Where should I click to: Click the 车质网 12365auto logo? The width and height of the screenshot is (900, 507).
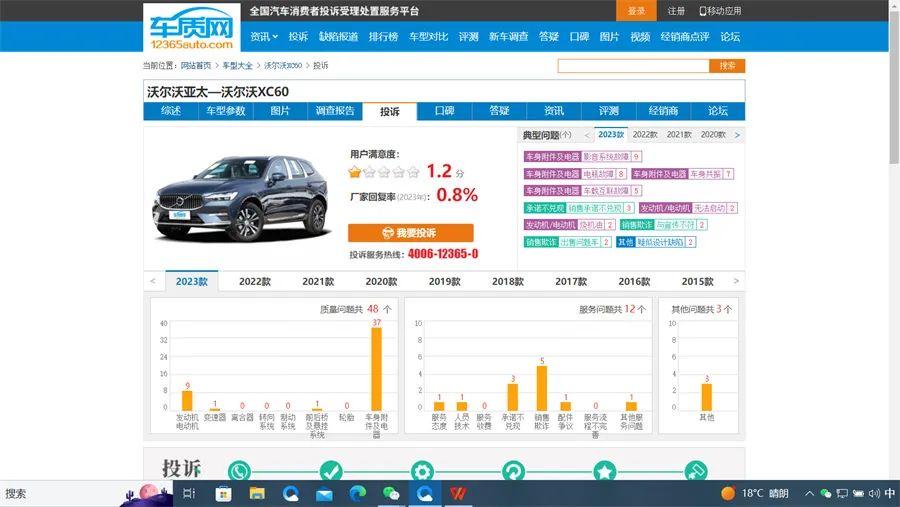(x=190, y=27)
